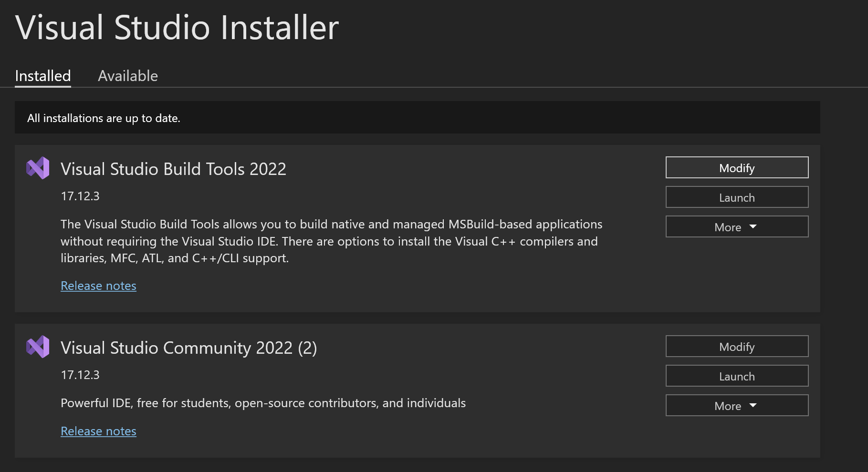Click the 'All installations are up to date.' message
Image resolution: width=868 pixels, height=472 pixels.
(104, 118)
